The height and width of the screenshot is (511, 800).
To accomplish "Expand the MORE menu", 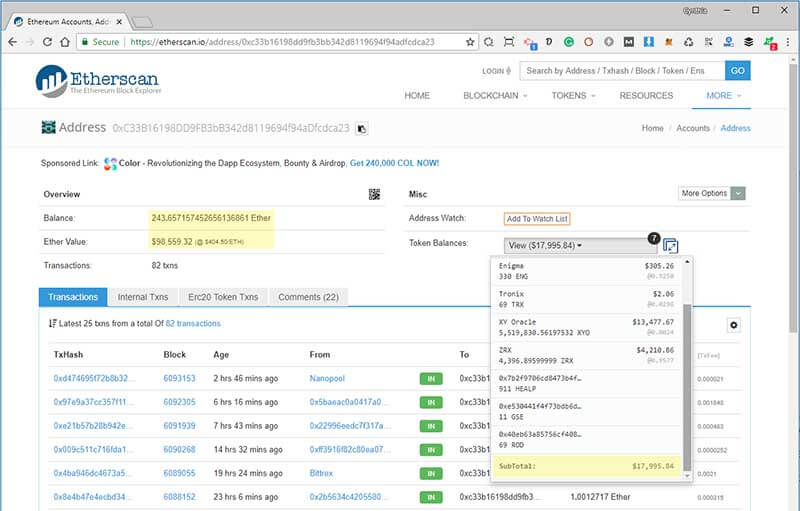I will (x=723, y=95).
